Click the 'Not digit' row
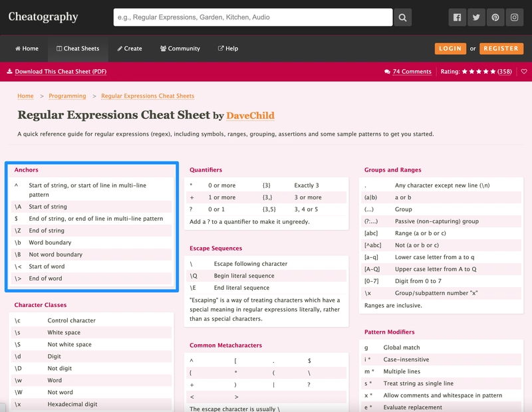Image resolution: width=532 pixels, height=412 pixels. 91,368
